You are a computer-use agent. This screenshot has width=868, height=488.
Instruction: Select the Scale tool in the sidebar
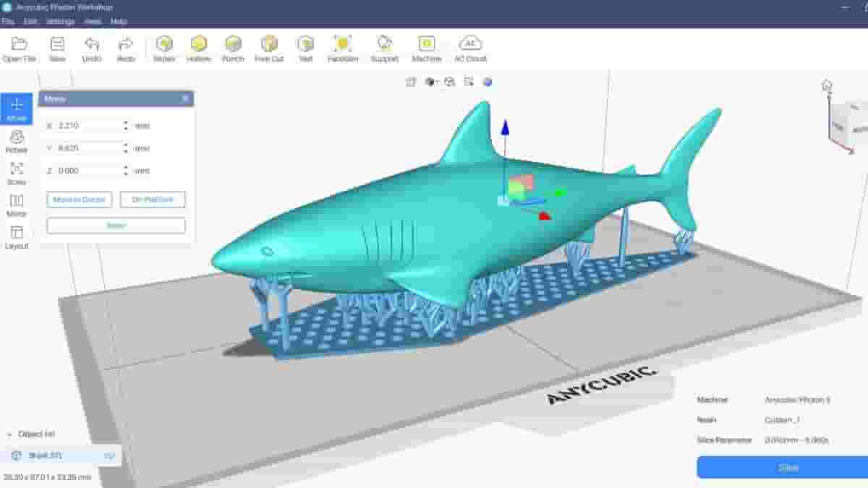click(16, 174)
